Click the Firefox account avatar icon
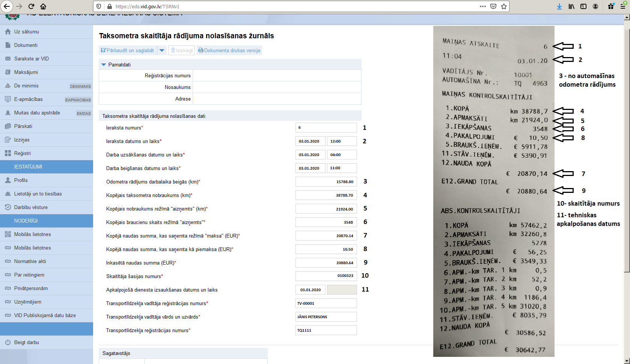This screenshot has height=364, width=630. (x=595, y=6)
